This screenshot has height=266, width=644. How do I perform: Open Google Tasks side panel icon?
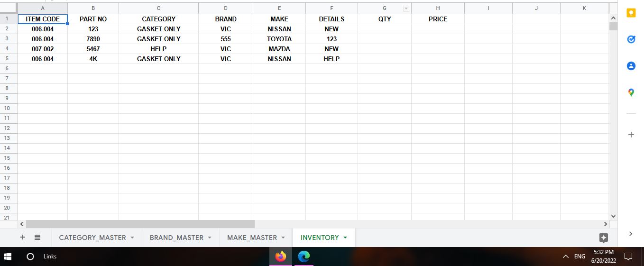631,39
